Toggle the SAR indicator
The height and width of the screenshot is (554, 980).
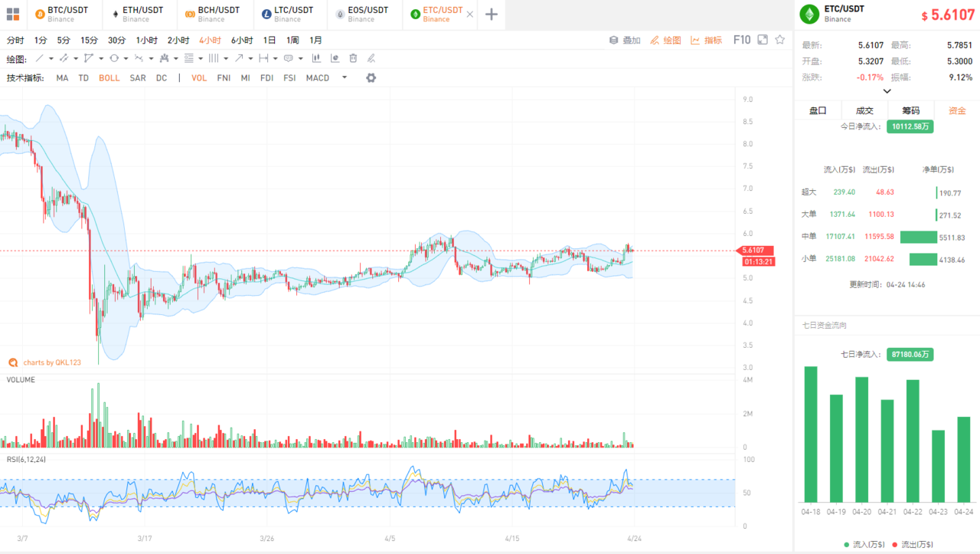pos(138,77)
